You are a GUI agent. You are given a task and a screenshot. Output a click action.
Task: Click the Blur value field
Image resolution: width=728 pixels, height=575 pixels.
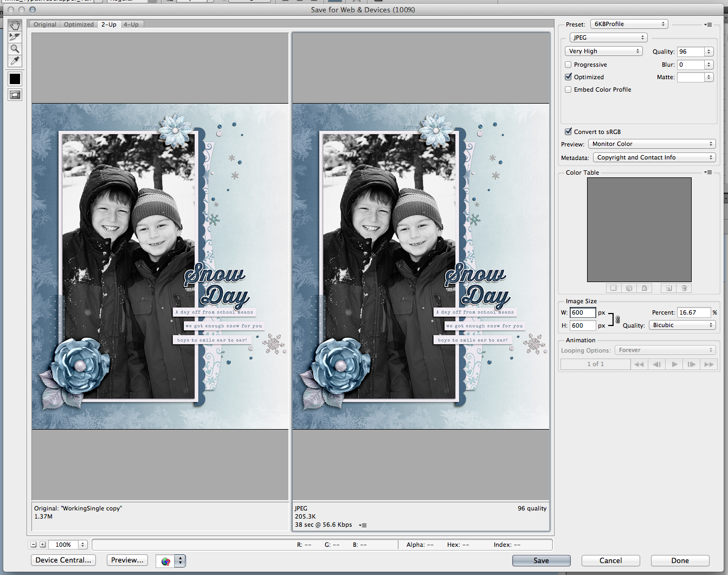tap(691, 65)
